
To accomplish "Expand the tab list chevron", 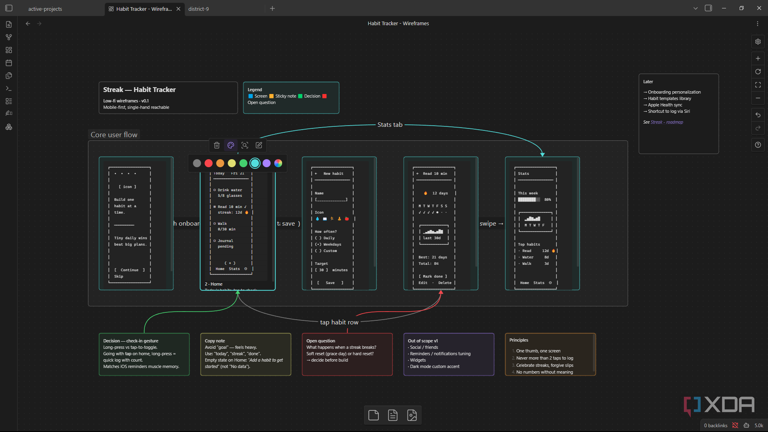I will pos(695,8).
